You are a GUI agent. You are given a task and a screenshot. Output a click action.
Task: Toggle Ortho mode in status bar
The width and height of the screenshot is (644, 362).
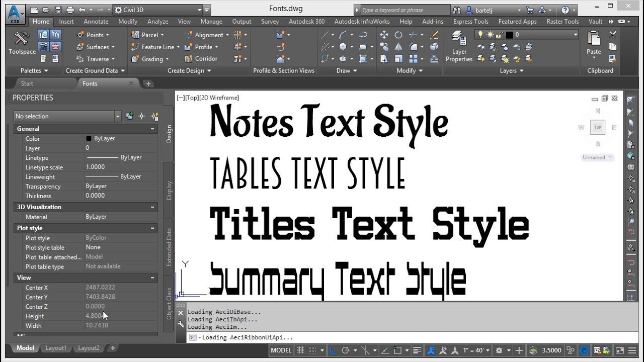coord(334,350)
